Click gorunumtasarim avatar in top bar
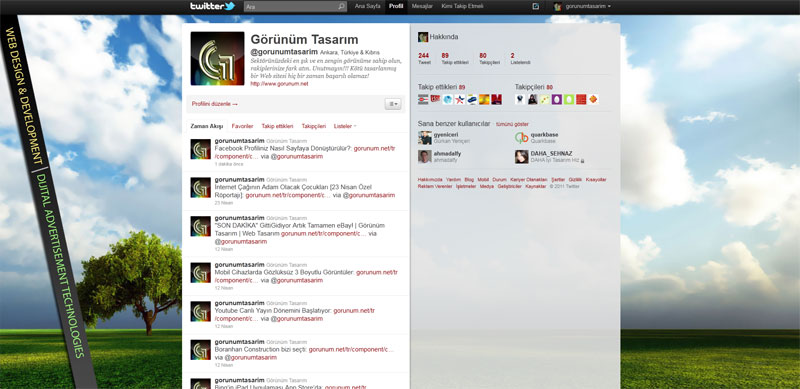 pos(558,7)
